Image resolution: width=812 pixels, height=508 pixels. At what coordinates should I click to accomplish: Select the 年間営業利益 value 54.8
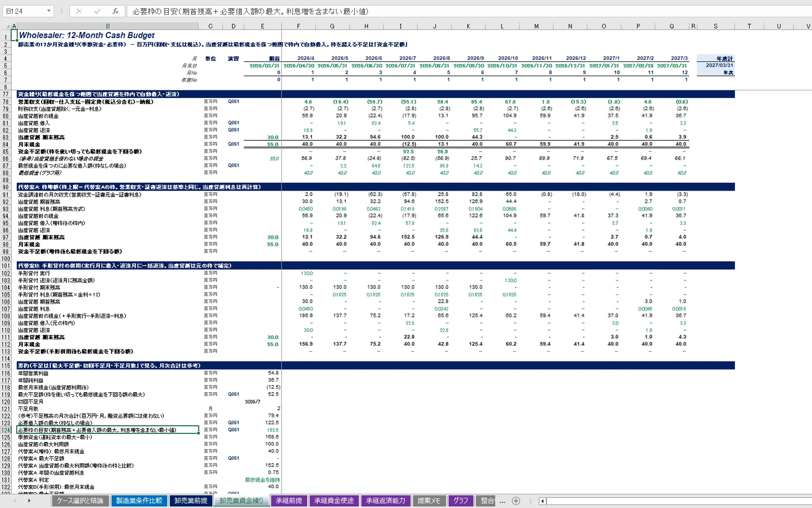click(x=274, y=373)
